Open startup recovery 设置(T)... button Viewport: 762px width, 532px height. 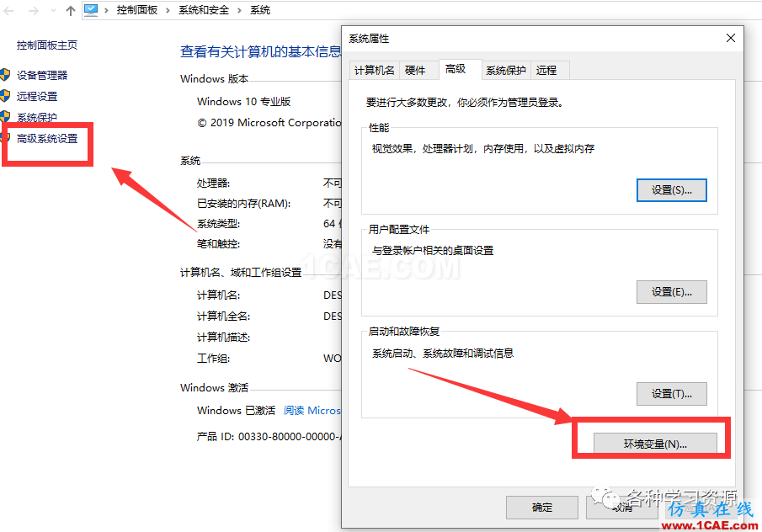(x=672, y=394)
